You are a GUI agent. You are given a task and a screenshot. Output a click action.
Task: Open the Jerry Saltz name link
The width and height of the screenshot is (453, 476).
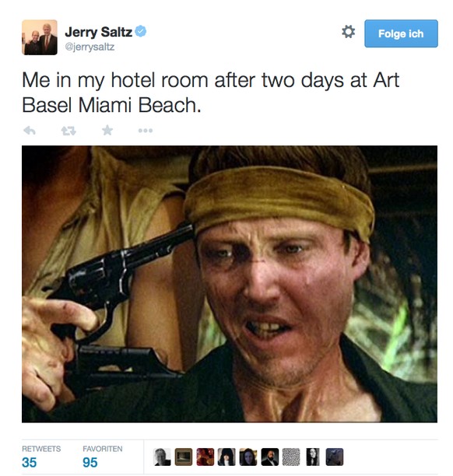click(x=98, y=32)
